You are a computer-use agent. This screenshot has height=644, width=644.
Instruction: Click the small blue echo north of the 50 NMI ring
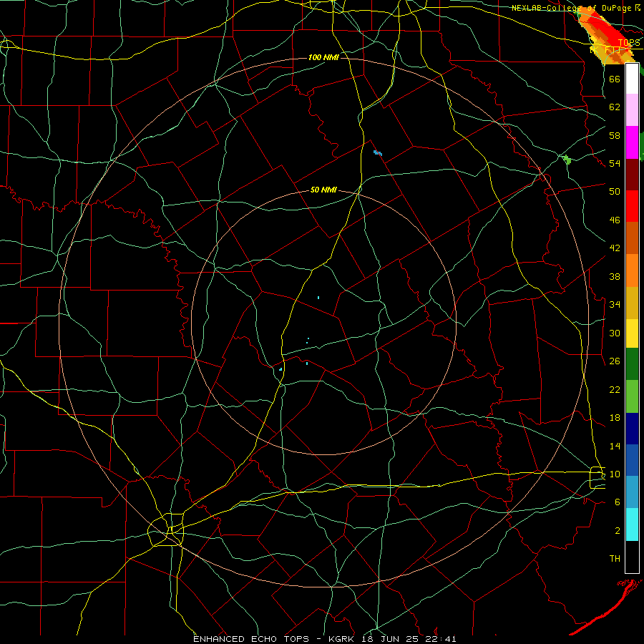[x=378, y=153]
